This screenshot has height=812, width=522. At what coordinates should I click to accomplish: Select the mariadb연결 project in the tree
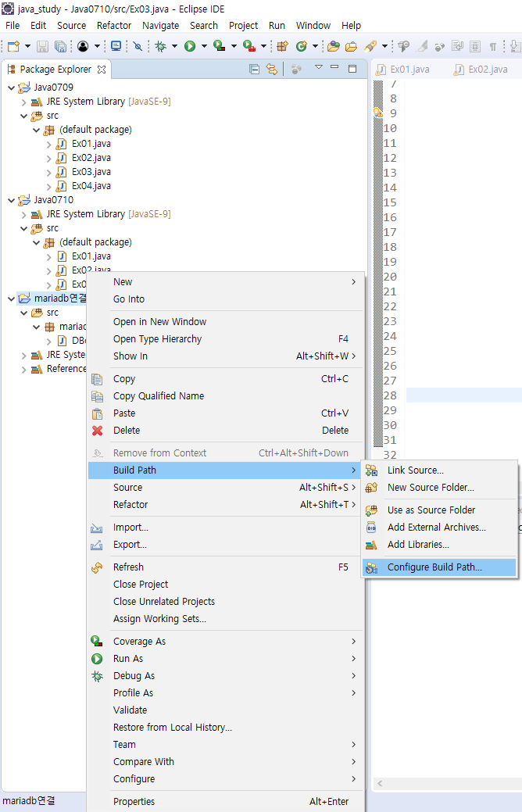[60, 299]
